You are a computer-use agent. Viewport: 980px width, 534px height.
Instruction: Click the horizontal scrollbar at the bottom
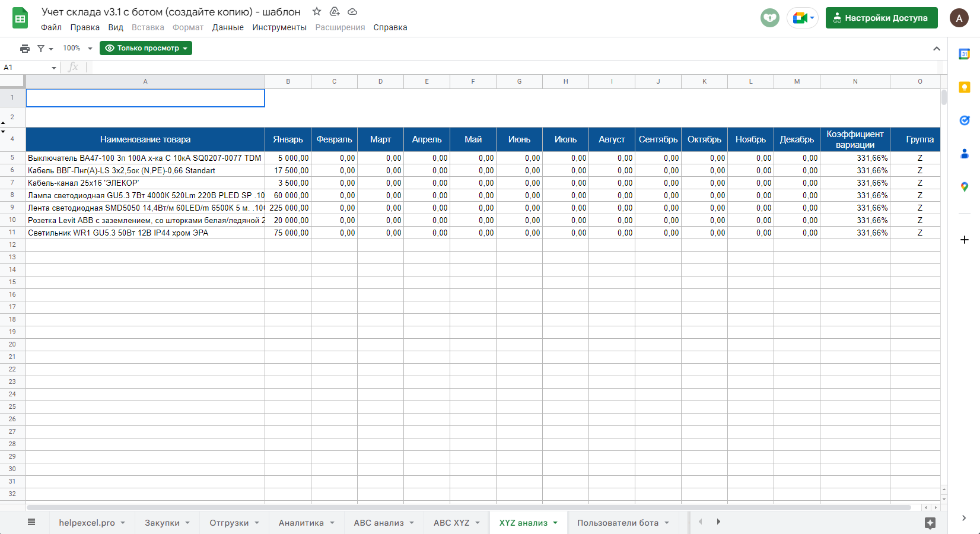coord(469,508)
